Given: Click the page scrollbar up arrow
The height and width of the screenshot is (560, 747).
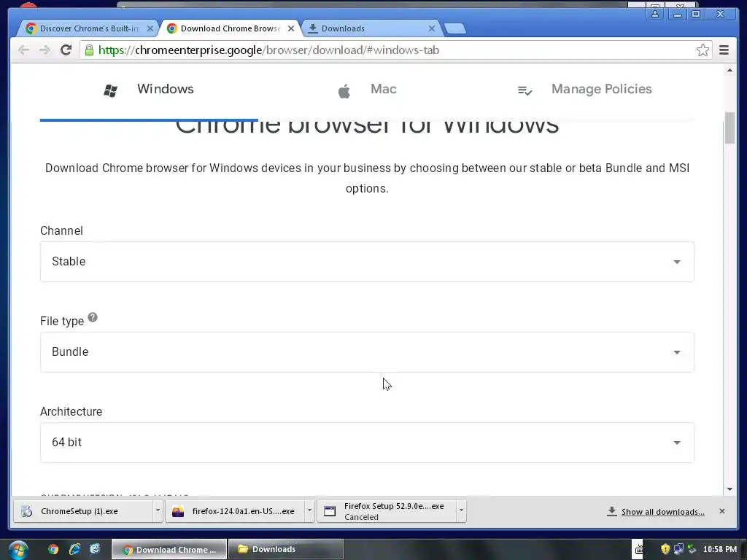Looking at the screenshot, I should tap(729, 71).
